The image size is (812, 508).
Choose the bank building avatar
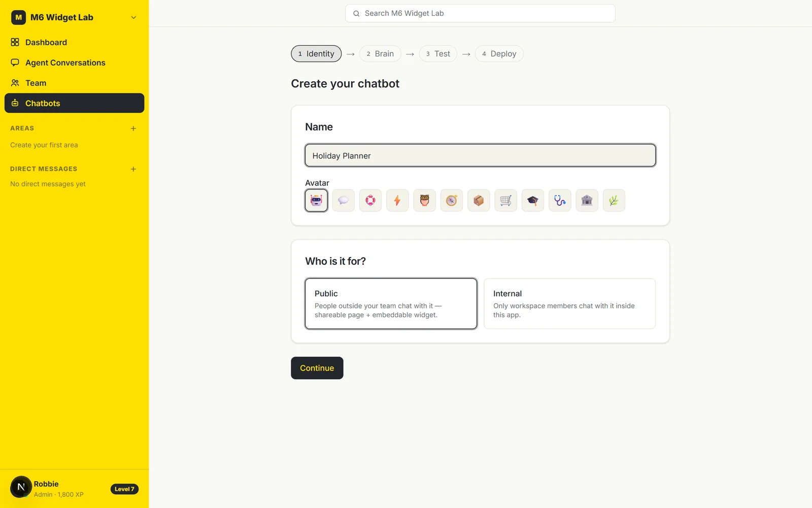pos(587,200)
